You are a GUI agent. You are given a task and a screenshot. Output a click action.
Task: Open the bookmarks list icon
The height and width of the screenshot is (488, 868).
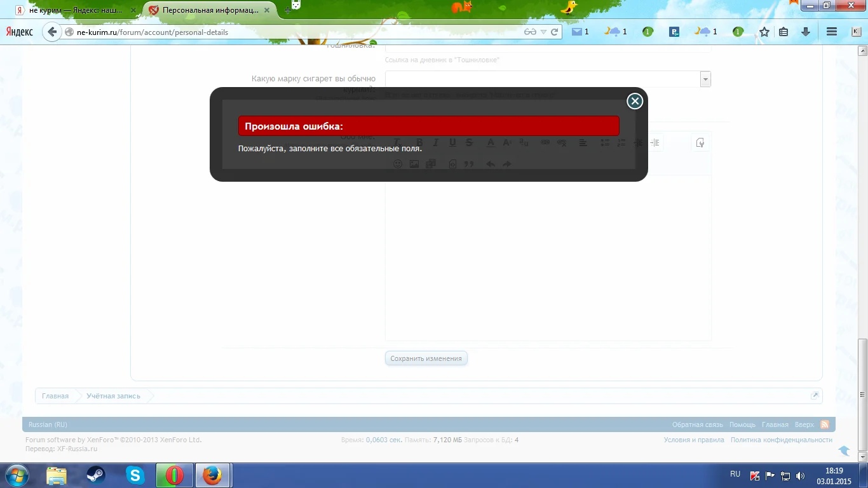point(783,32)
